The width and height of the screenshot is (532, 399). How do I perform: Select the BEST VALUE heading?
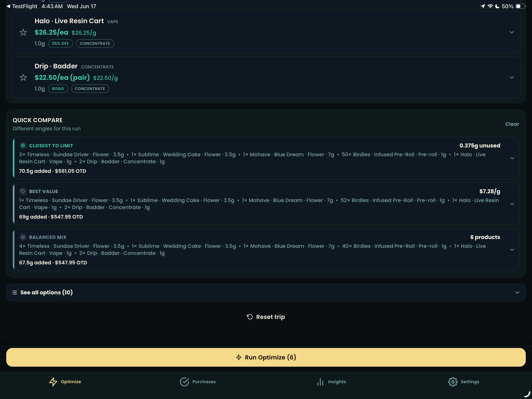[x=44, y=191]
